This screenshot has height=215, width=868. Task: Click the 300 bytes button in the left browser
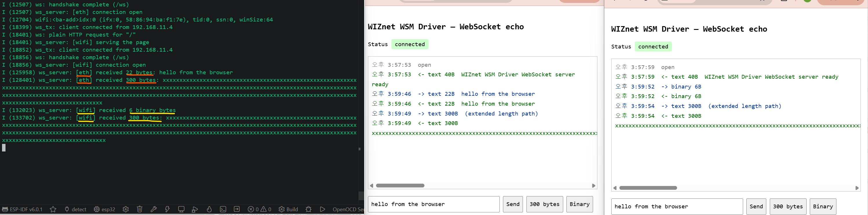544,204
